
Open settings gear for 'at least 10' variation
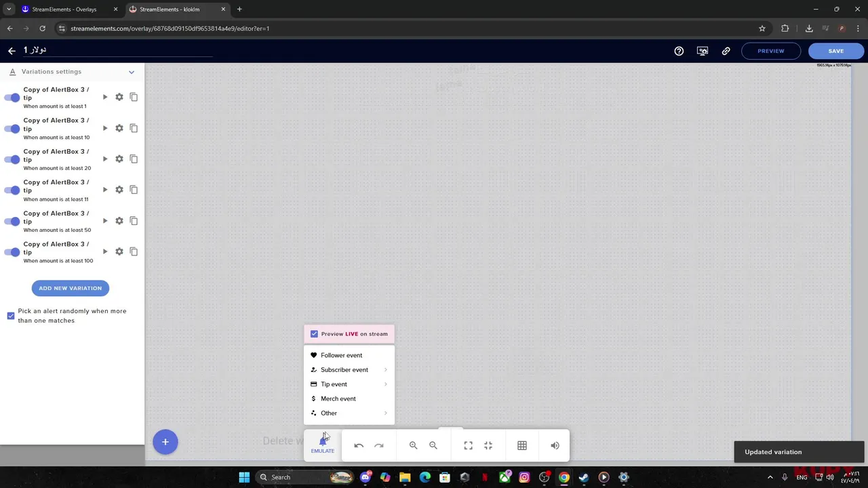[x=119, y=128]
